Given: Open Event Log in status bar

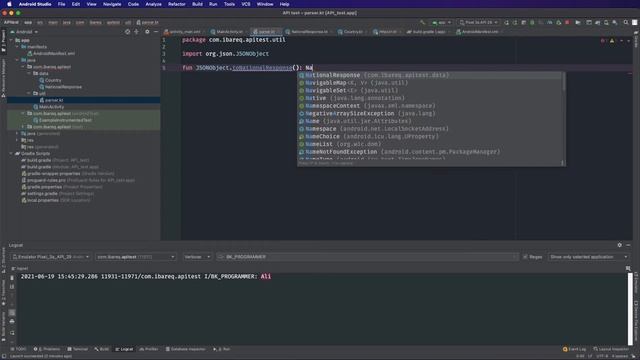Looking at the screenshot, I should (x=574, y=349).
